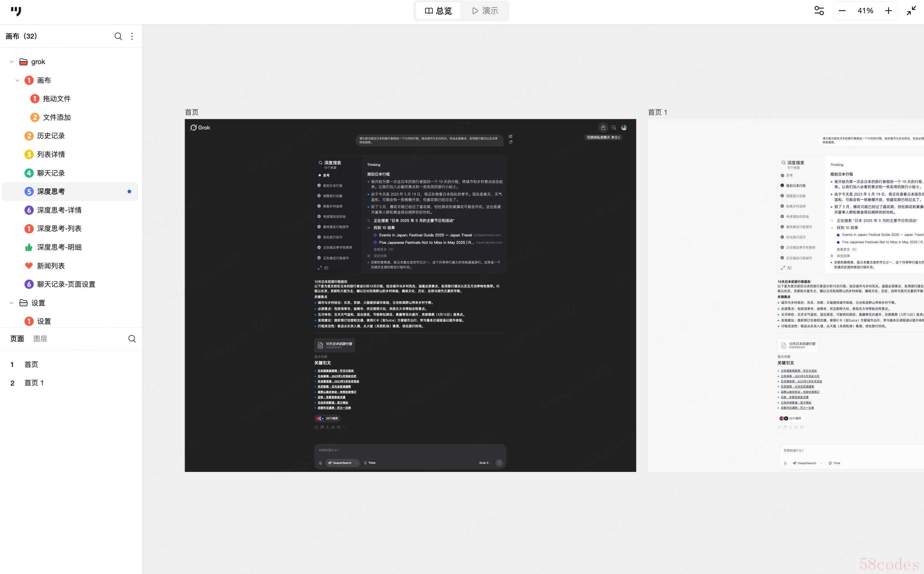This screenshot has height=574, width=924.
Task: Open the 东武铁路 citation link in the dark frame
Action: (334, 387)
